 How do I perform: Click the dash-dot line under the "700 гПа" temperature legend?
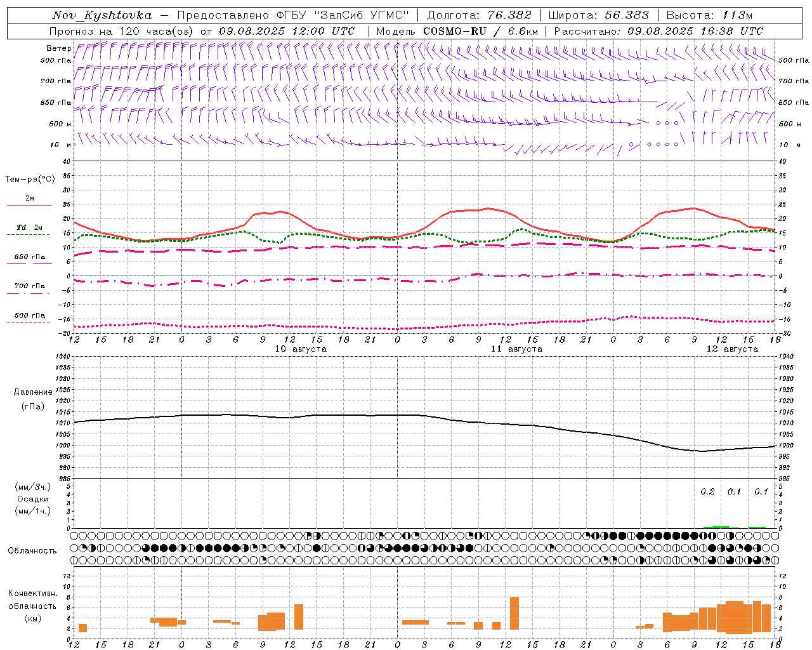pos(29,294)
